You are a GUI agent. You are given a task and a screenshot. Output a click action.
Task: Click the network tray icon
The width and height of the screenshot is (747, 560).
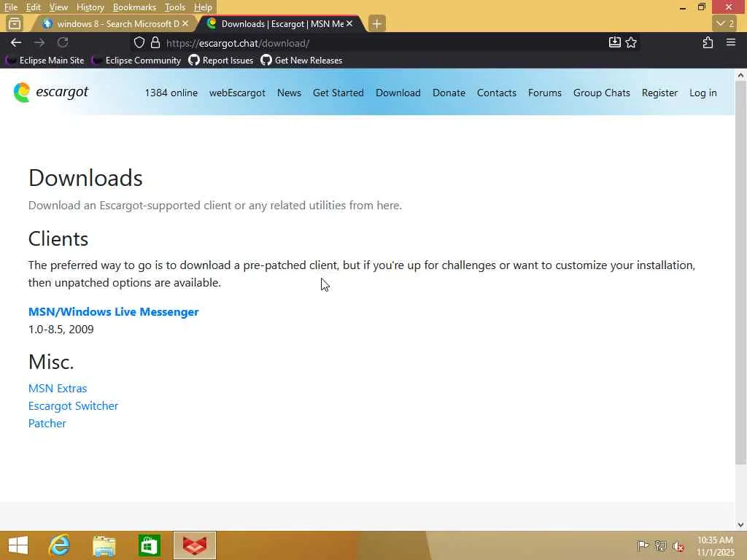(661, 545)
